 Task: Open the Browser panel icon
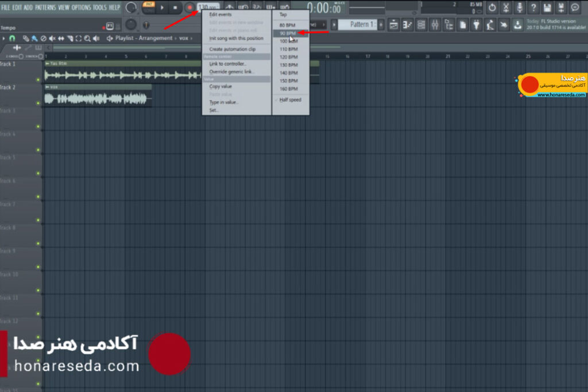(x=448, y=25)
